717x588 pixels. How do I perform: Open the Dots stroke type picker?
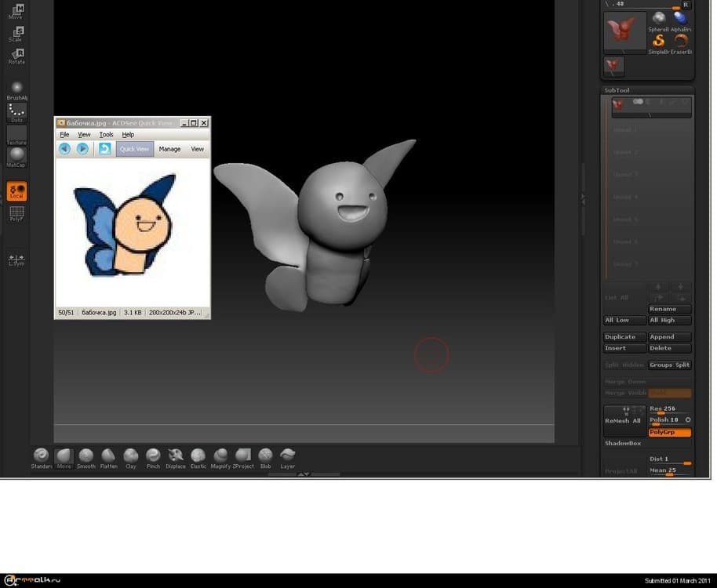click(x=16, y=113)
